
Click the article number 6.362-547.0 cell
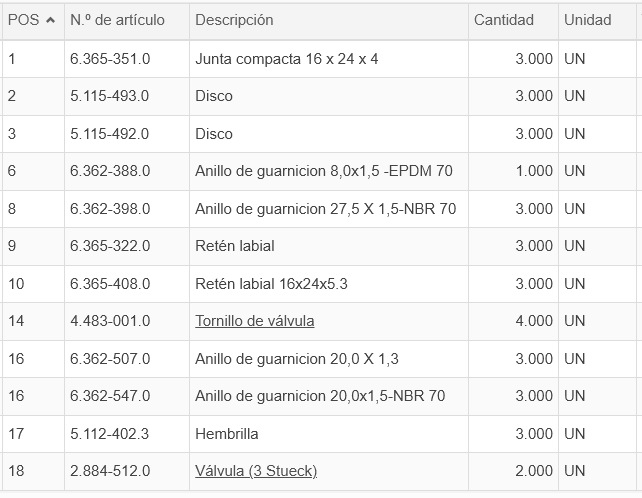tap(110, 396)
